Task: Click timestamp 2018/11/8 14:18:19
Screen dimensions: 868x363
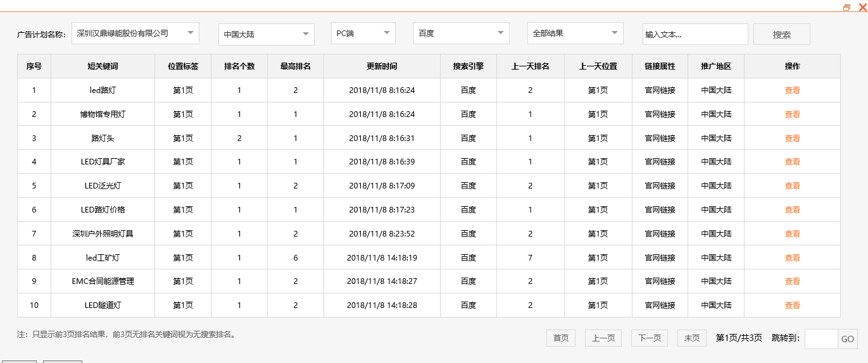Action: [382, 258]
